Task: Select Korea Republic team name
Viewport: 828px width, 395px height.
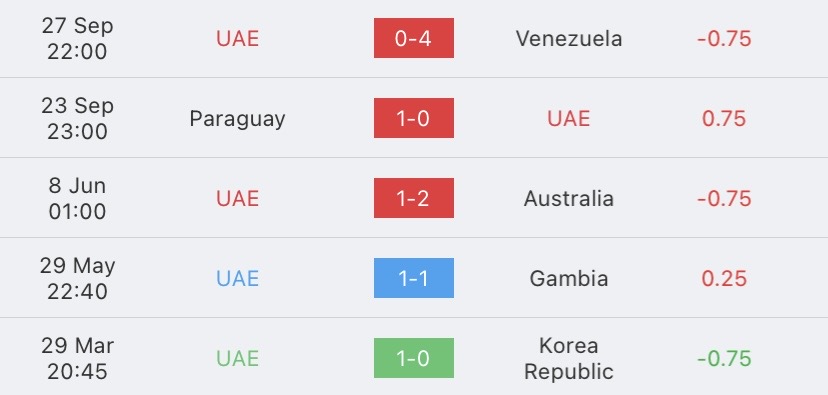Action: [x=569, y=359]
